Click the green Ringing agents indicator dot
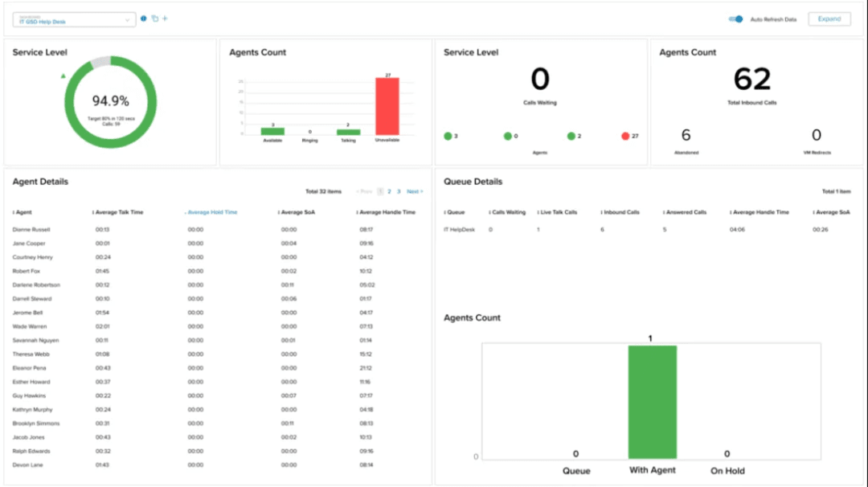This screenshot has height=487, width=868. (510, 136)
